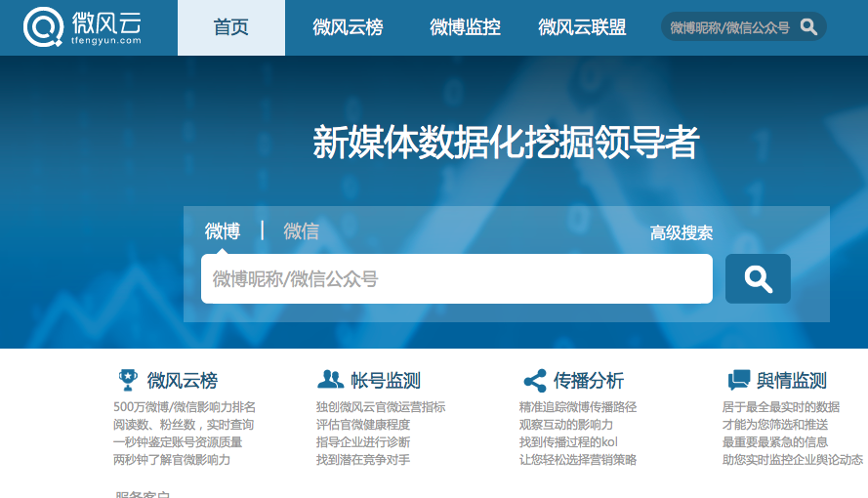Click the text 评估官微健康程度
The height and width of the screenshot is (498, 868).
pyautogui.click(x=363, y=425)
